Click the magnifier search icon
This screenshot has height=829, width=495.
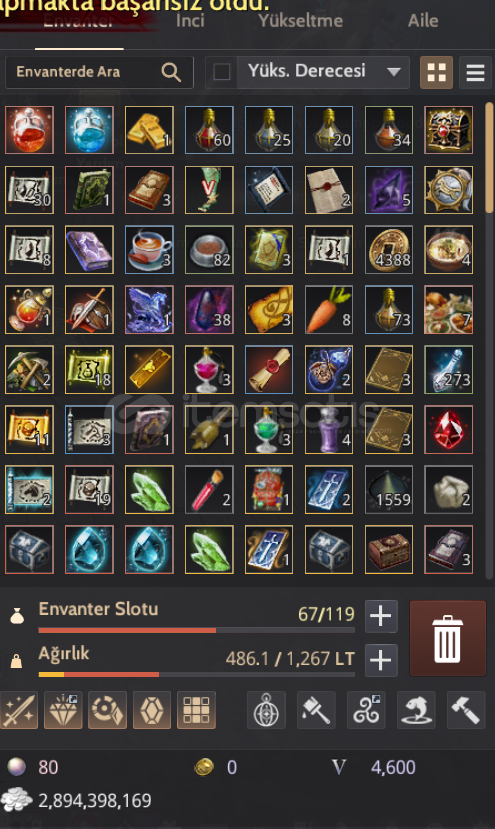click(171, 72)
